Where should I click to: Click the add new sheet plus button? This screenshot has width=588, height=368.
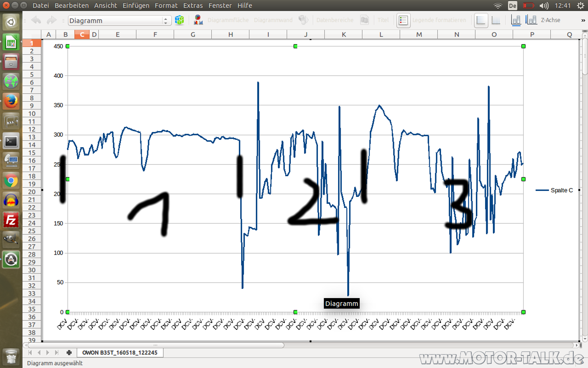[x=69, y=353]
